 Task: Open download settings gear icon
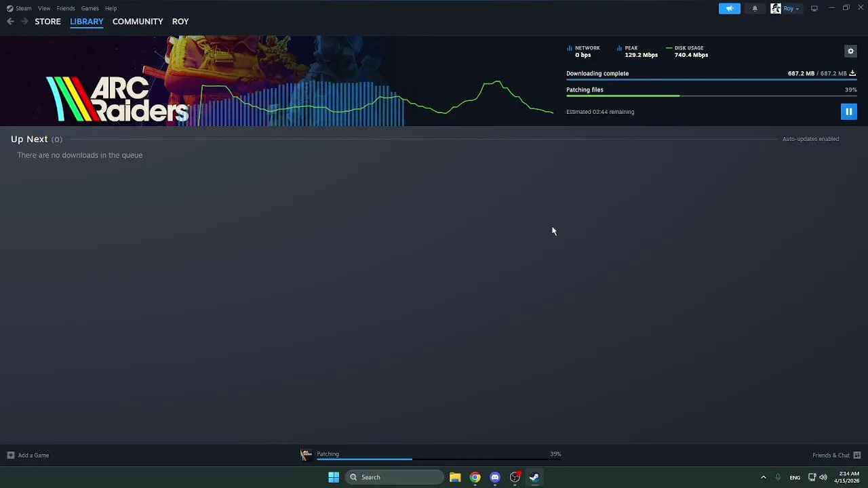coord(850,51)
